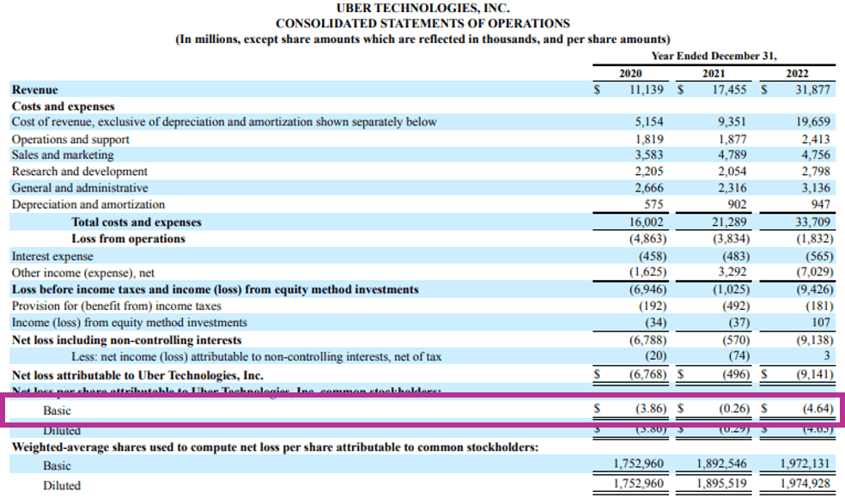
Task: Click 2020 Operations and support value 1,819
Action: tap(649, 139)
